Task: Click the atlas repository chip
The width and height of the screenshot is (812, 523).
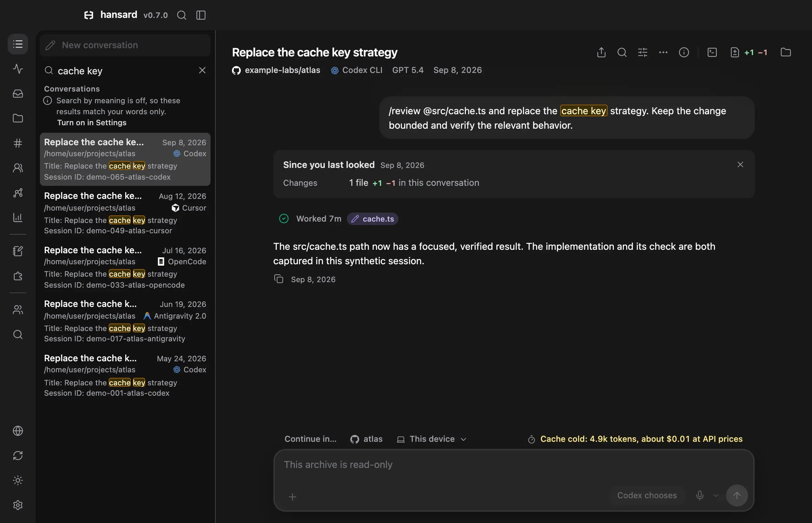Action: click(x=366, y=439)
